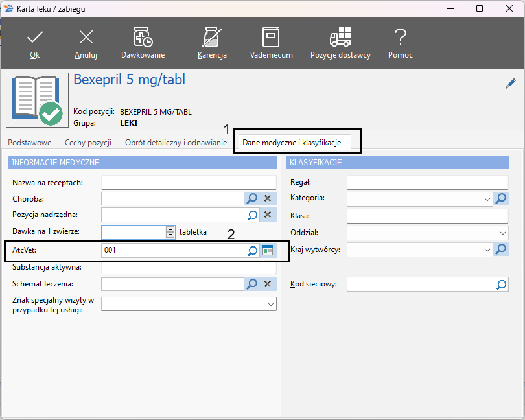Click the Bexepril 5 mg/tabl title
The image size is (525, 420).
[x=129, y=80]
